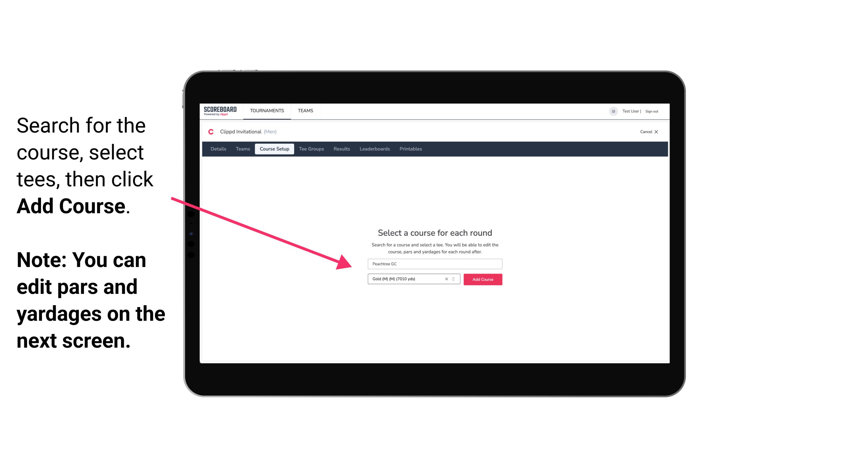The width and height of the screenshot is (868, 467).
Task: Click the Scoreboard logo icon
Action: [x=221, y=111]
